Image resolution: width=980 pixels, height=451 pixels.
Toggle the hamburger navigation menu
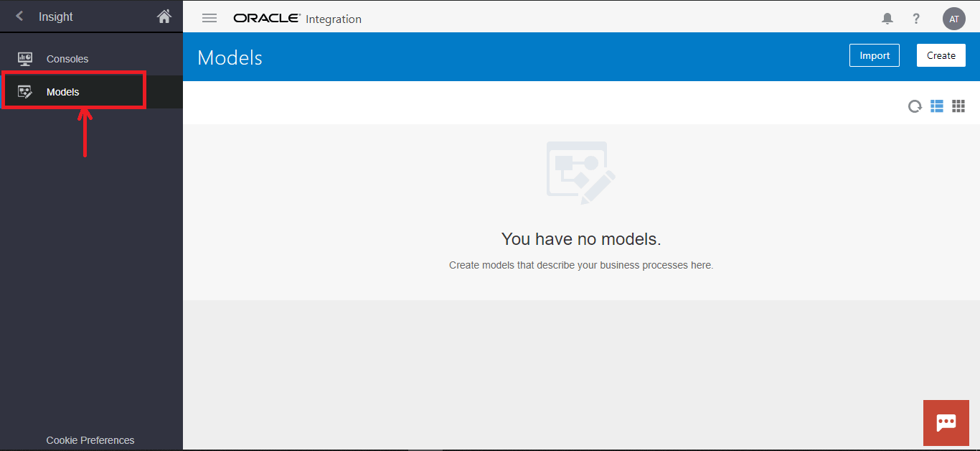click(x=209, y=19)
